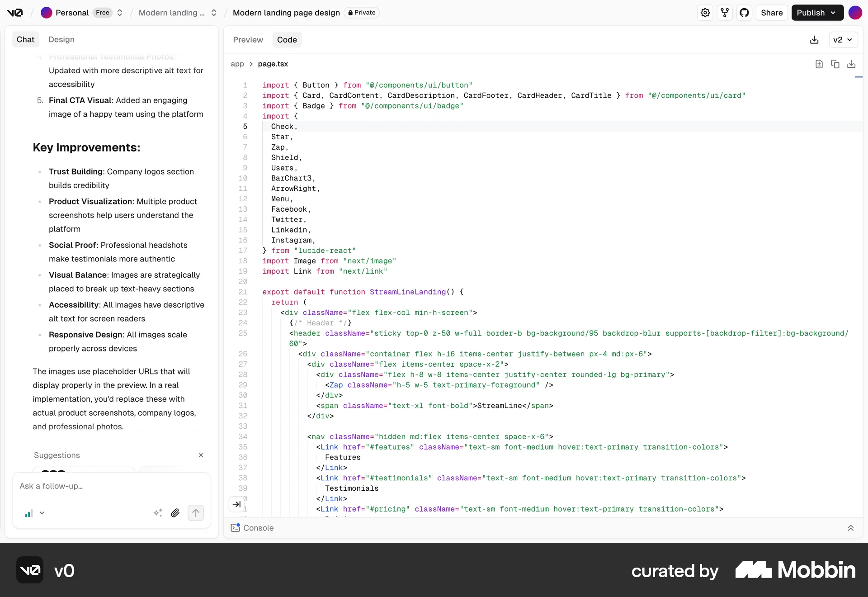Select the sparkles enhance prompt icon
868x597 pixels.
[158, 513]
